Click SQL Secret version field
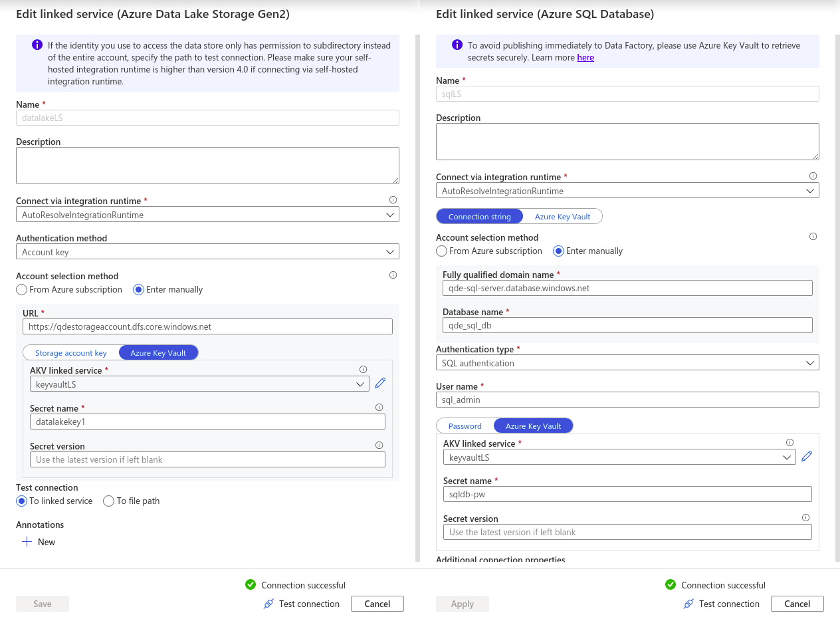Viewport: 840px width, 617px height. pyautogui.click(x=627, y=532)
